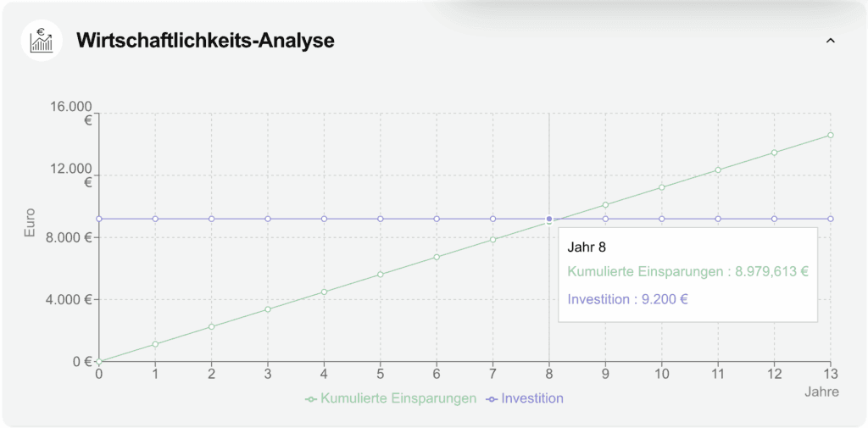Click the Jahr 8 tooltip title
Image resolution: width=868 pixels, height=428 pixels.
[587, 247]
